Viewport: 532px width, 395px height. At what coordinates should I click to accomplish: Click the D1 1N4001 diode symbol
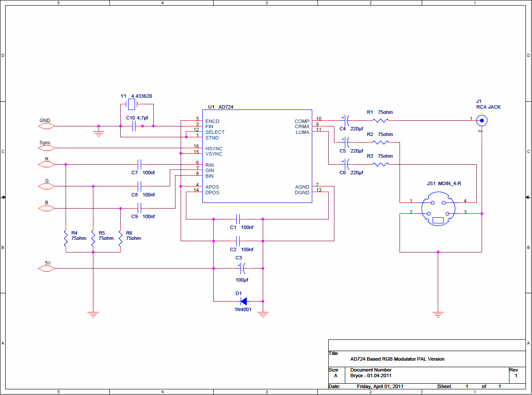(x=244, y=301)
